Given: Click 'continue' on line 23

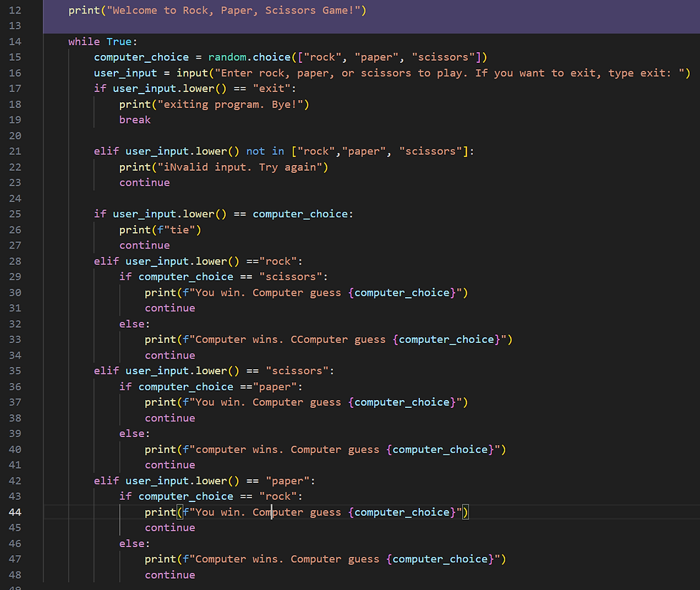Looking at the screenshot, I should pos(144,183).
